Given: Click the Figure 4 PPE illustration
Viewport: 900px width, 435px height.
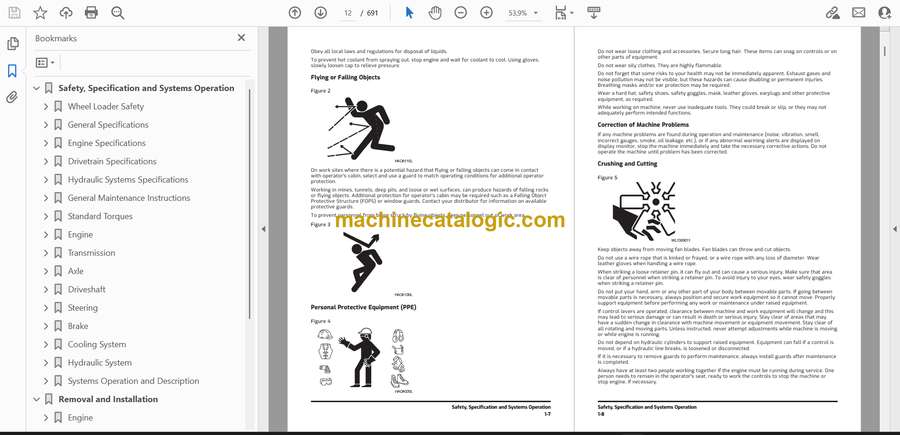Looking at the screenshot, I should 365,360.
